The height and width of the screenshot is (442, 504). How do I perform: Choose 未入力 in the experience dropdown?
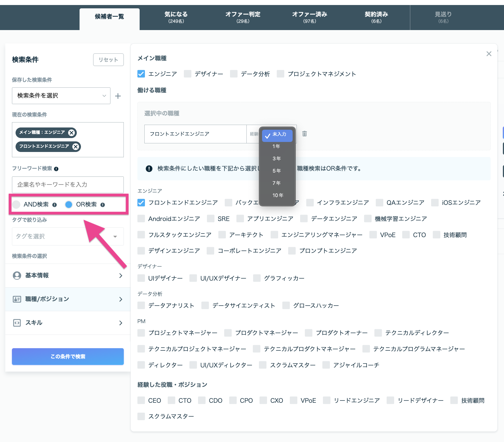click(277, 136)
